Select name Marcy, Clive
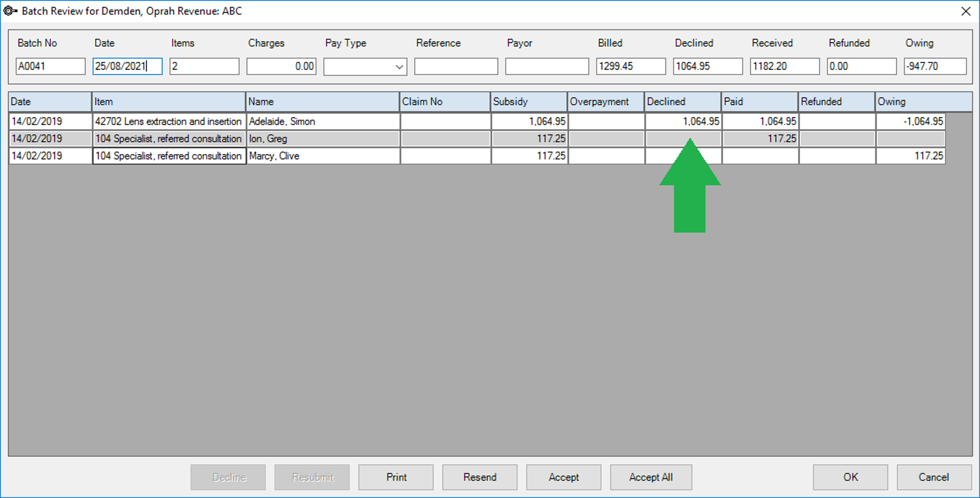 click(x=323, y=156)
